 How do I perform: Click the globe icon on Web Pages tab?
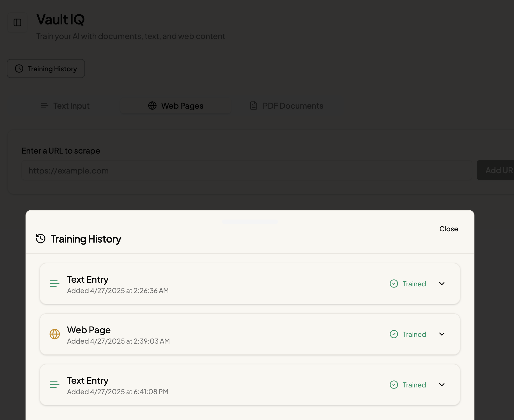click(152, 106)
